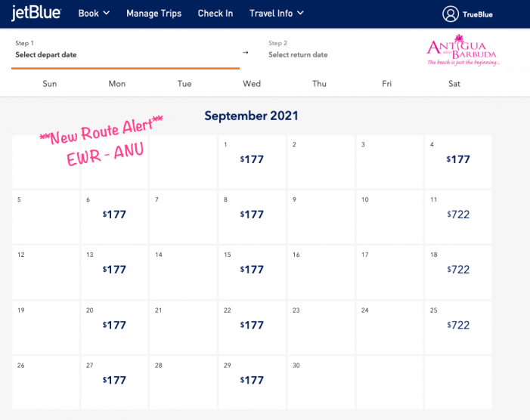Pick September 18 fare of $722
530x420 pixels.
coord(458,270)
